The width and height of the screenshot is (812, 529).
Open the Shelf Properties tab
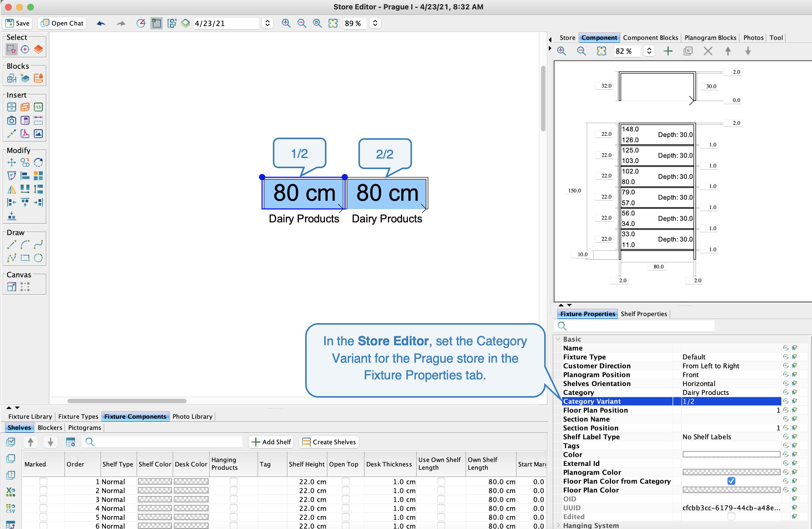tap(644, 314)
